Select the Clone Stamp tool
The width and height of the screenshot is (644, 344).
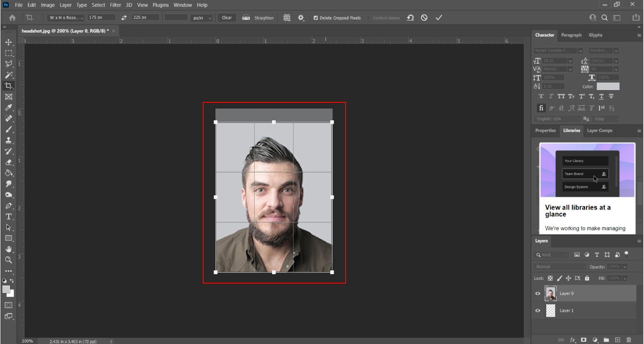(x=8, y=140)
